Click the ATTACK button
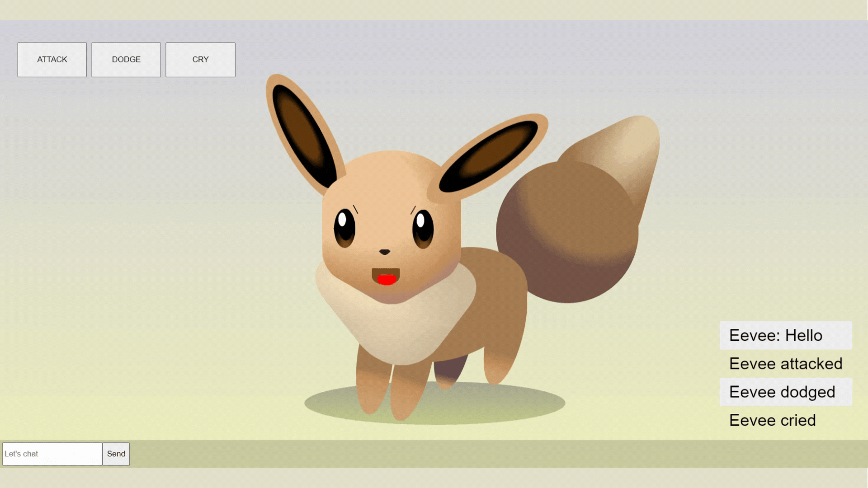The height and width of the screenshot is (488, 868). (x=52, y=60)
